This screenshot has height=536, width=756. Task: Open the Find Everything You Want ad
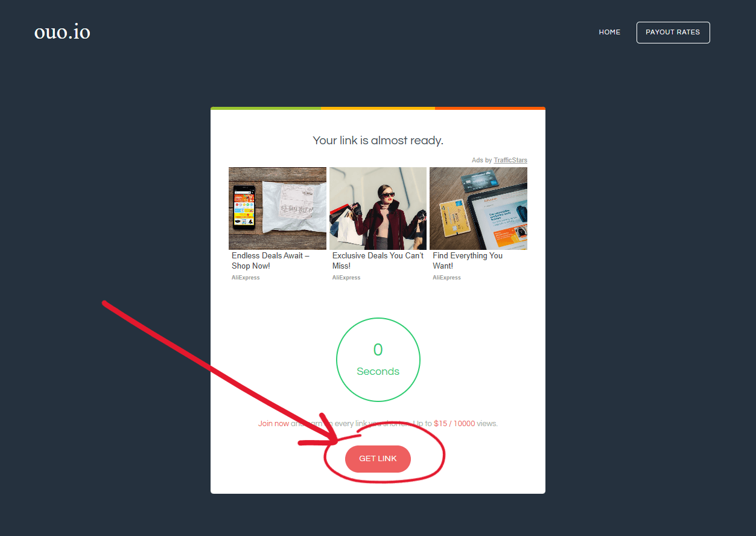click(467, 260)
